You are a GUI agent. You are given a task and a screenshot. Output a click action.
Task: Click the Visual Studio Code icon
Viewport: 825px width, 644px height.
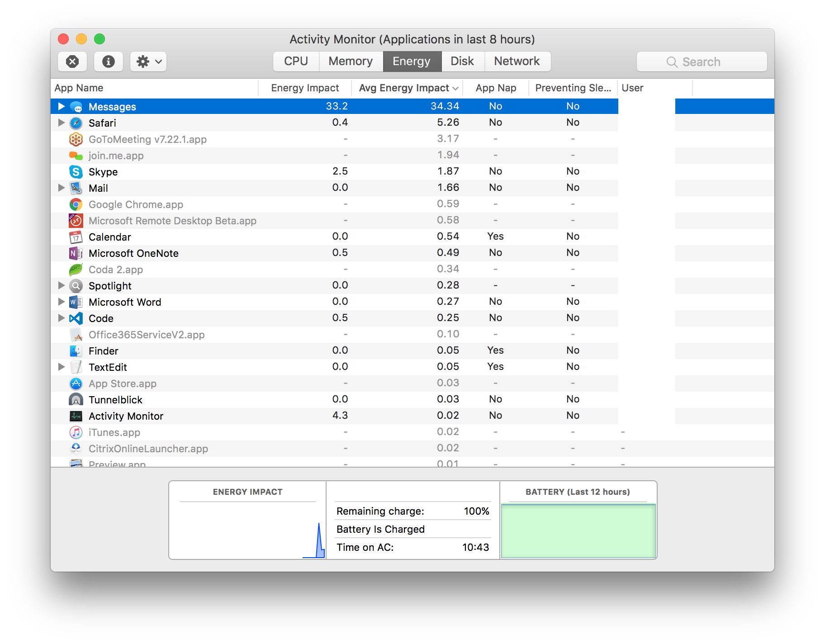pyautogui.click(x=76, y=318)
